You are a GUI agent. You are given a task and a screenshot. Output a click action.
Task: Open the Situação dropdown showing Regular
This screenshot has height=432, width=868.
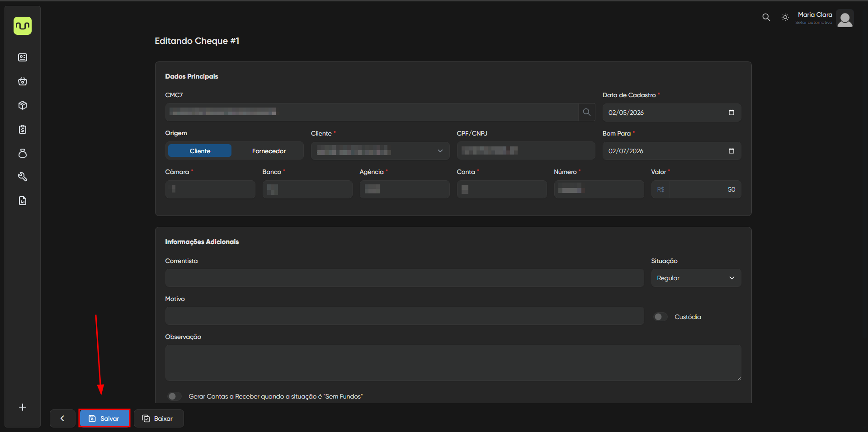click(x=696, y=278)
